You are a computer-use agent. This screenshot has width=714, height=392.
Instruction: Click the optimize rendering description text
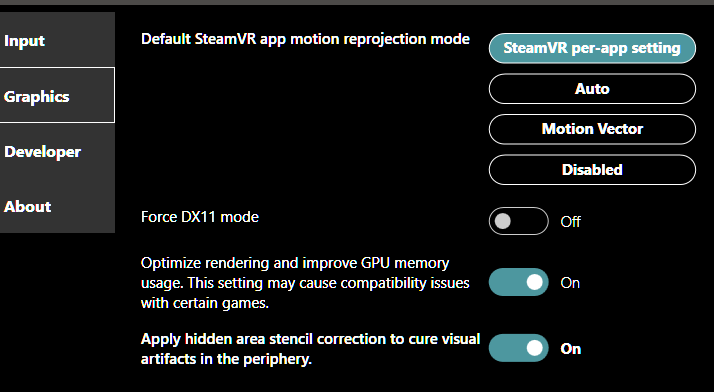(305, 283)
